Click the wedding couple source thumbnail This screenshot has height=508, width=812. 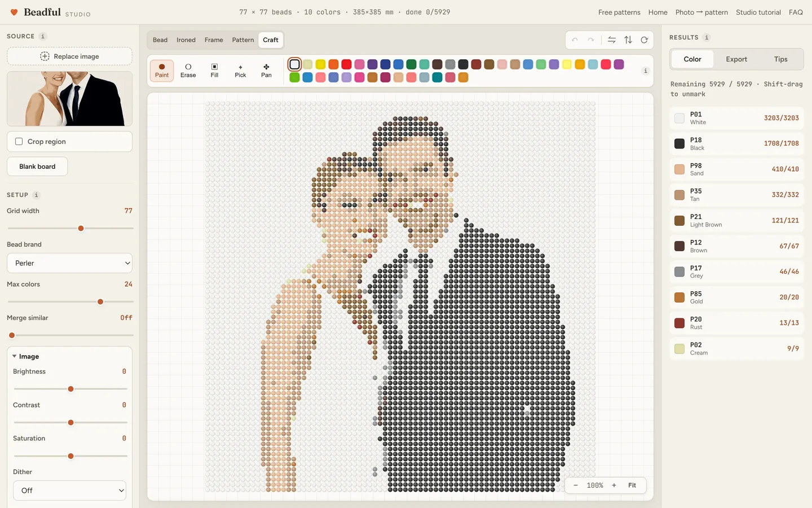69,99
